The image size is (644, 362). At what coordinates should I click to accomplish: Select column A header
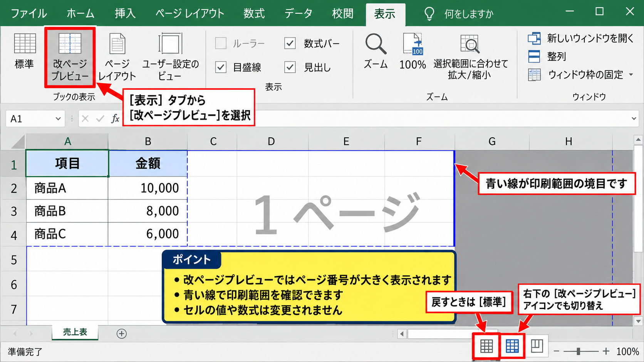tap(67, 142)
